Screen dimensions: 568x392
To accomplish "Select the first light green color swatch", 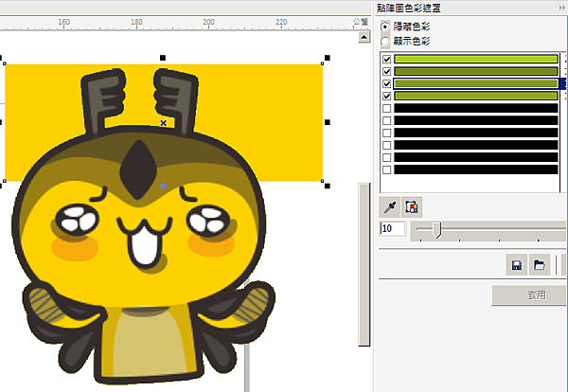I will (x=475, y=59).
